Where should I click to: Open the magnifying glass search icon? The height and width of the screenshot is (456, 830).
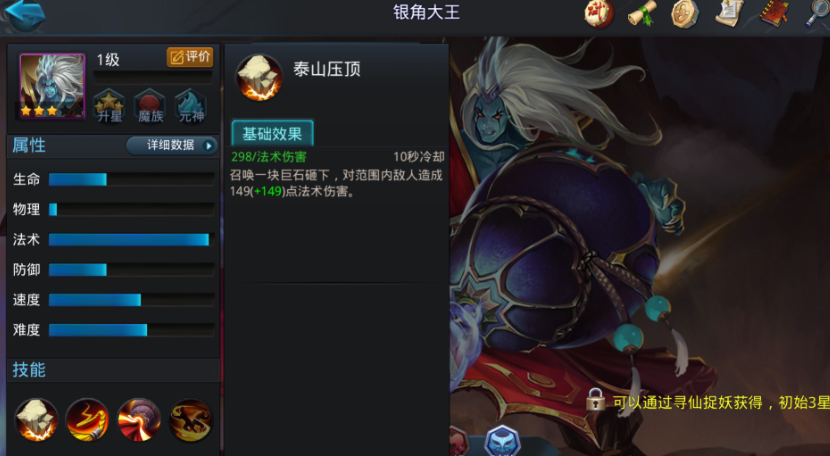[817, 13]
